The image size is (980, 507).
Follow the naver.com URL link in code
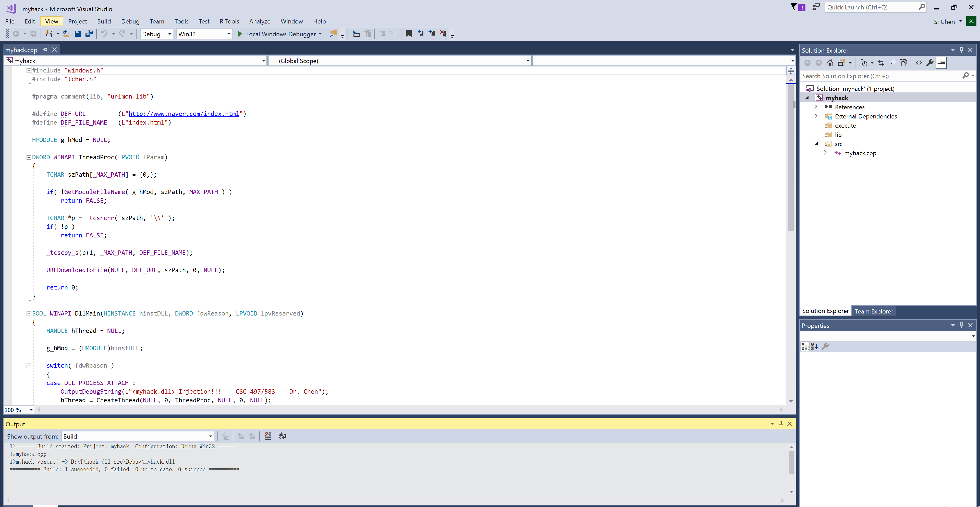(x=184, y=114)
